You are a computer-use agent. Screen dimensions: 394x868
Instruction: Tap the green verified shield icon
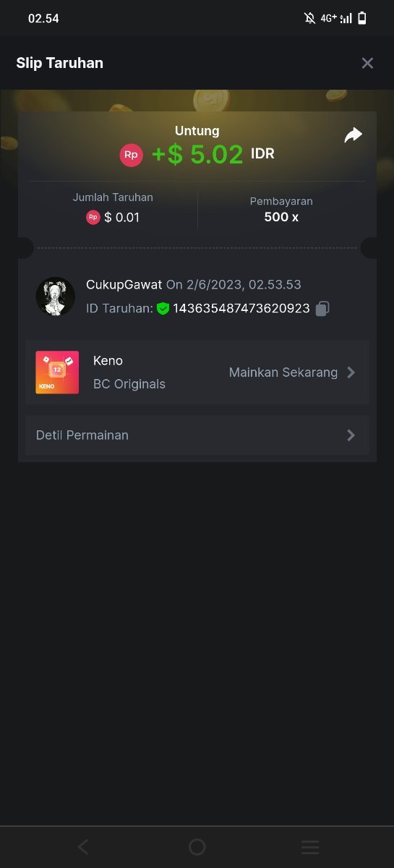coord(163,309)
